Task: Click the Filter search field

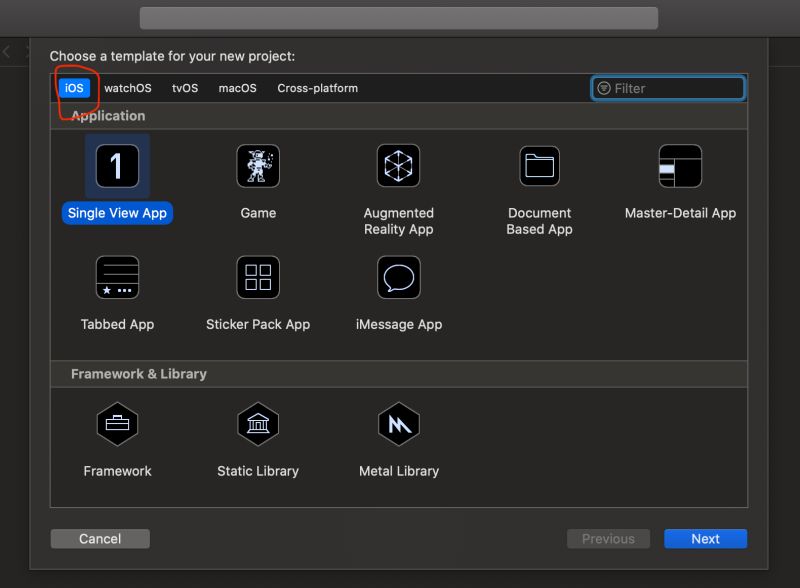Action: click(667, 88)
